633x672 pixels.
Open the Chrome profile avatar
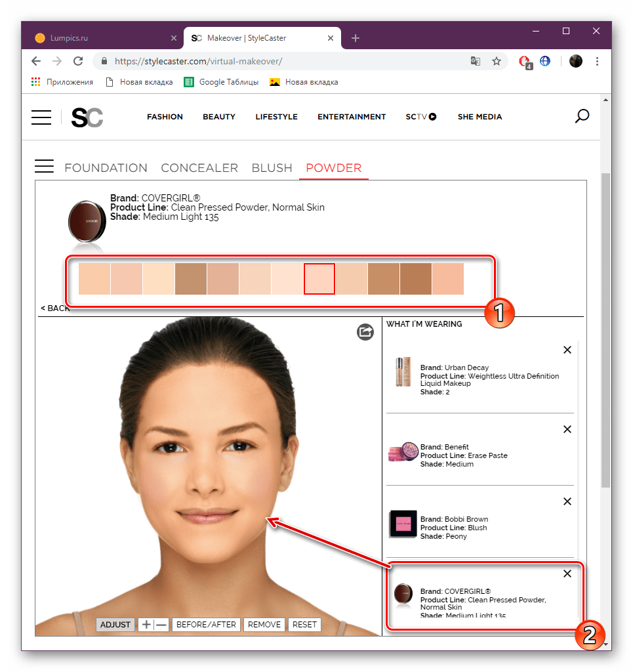coord(576,61)
